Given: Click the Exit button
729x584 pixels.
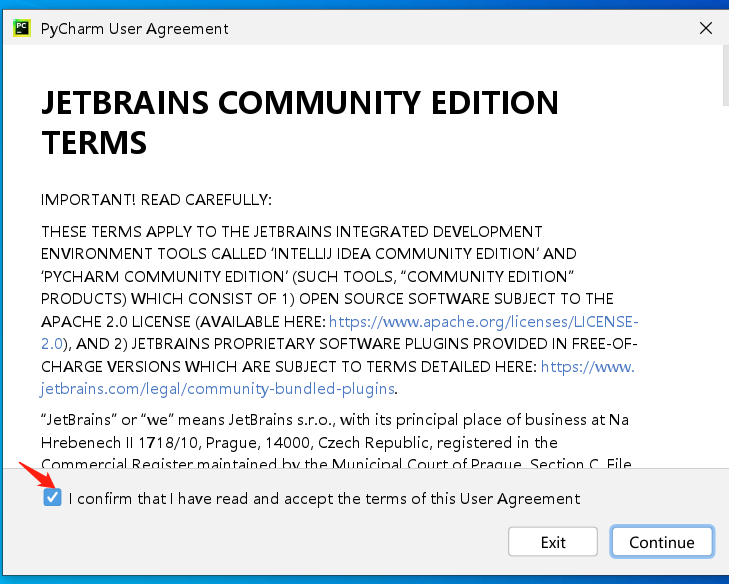Looking at the screenshot, I should [x=553, y=542].
